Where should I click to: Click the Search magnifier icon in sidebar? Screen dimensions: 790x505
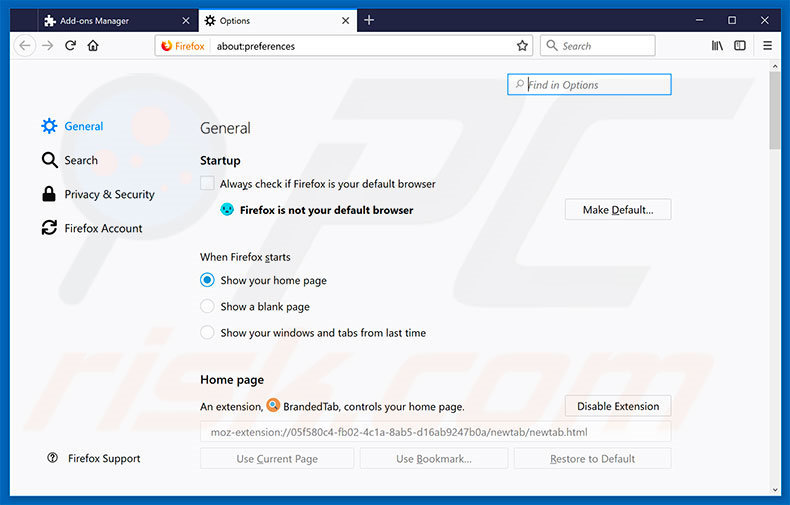click(49, 160)
